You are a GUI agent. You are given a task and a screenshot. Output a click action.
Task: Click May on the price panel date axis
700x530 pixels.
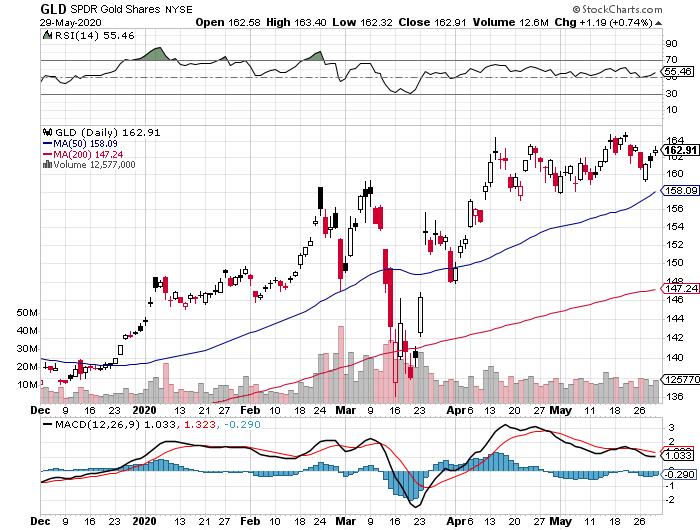tap(560, 410)
